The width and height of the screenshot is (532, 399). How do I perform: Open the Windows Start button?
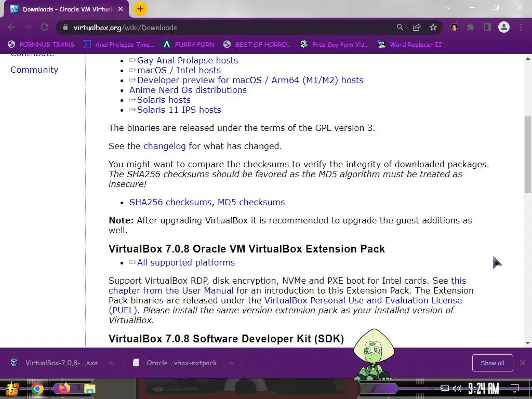tap(12, 389)
